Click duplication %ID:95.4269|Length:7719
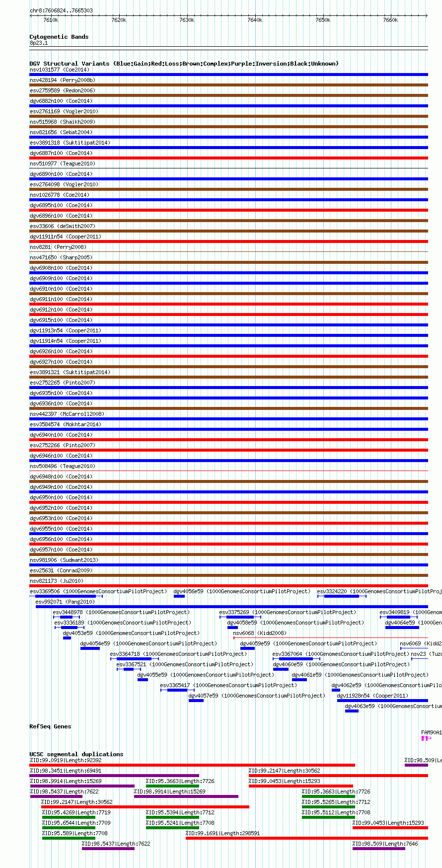The height and width of the screenshot is (868, 442). (x=76, y=812)
